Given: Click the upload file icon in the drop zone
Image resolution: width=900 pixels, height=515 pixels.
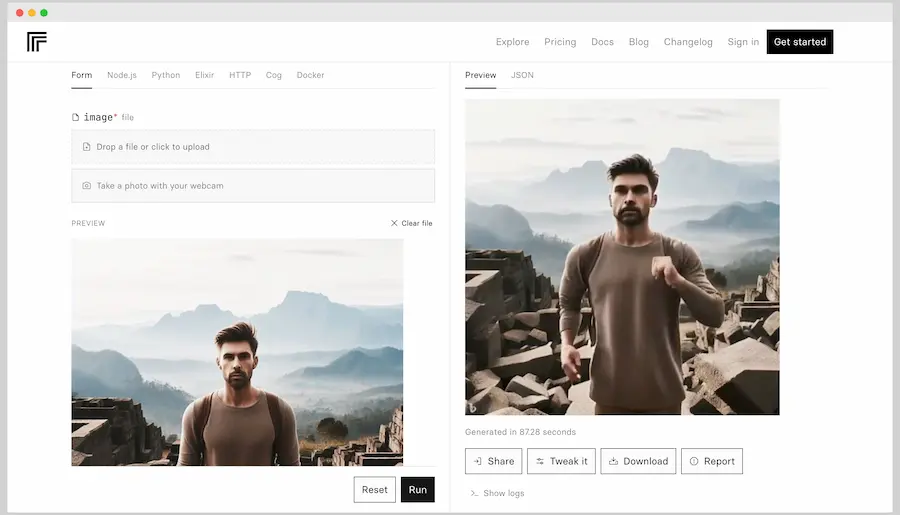Looking at the screenshot, I should tap(87, 147).
